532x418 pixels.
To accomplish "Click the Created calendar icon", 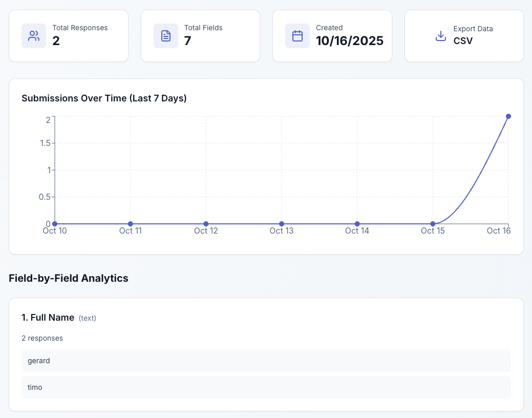I will click(x=297, y=36).
